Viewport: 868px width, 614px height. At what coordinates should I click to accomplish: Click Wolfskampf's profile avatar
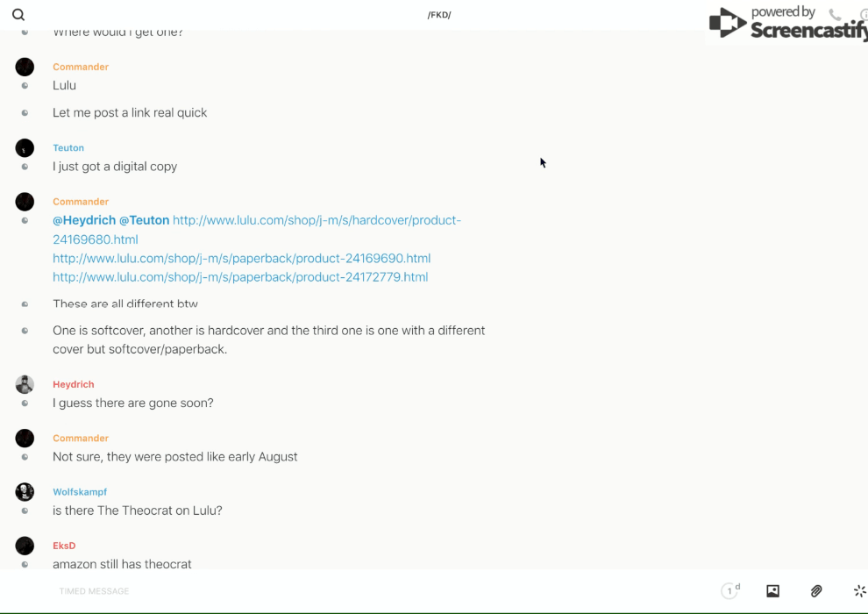coord(25,492)
